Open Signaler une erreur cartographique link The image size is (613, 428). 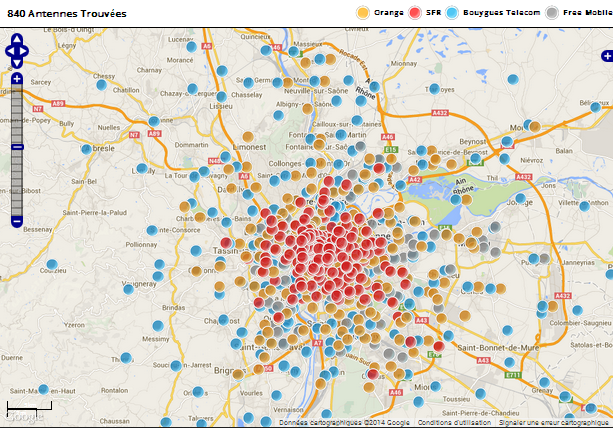[x=554, y=423]
